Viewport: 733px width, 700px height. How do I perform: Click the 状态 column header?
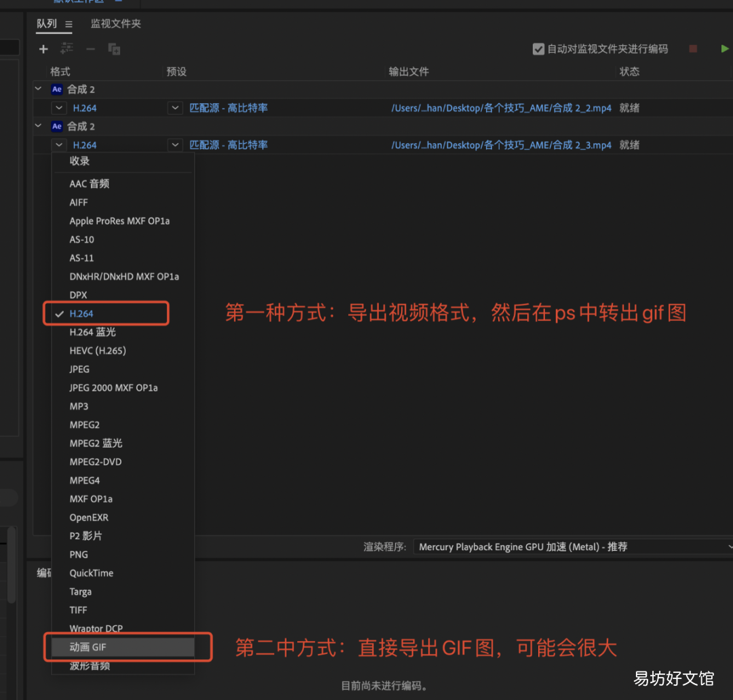click(630, 71)
